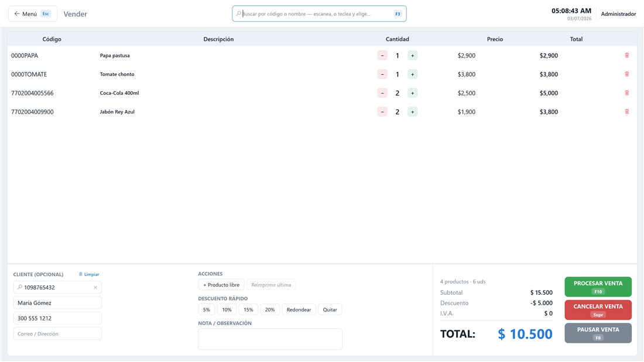Select the Redondear discount option
This screenshot has height=362, width=644.
[299, 309]
